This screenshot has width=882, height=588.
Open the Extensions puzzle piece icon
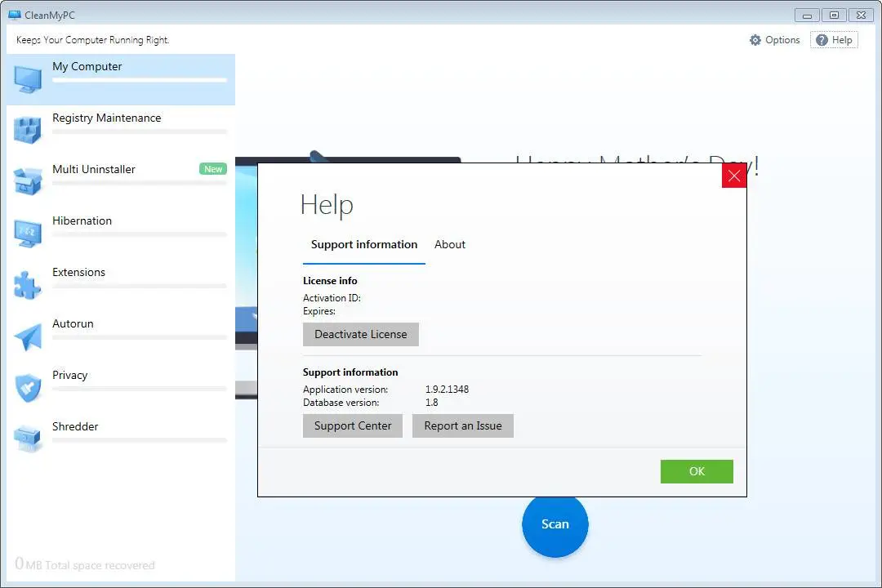click(x=28, y=285)
